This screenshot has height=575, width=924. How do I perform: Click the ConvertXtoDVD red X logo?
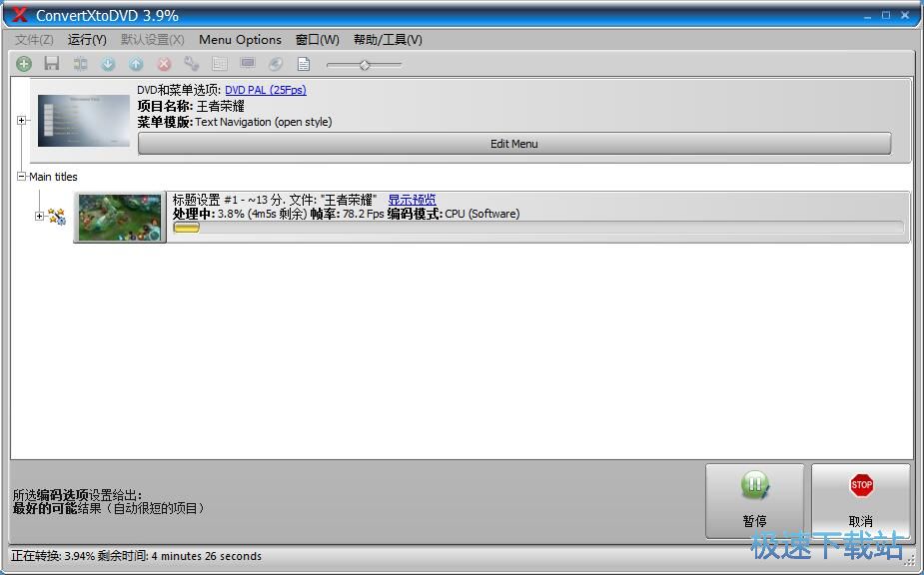pyautogui.click(x=20, y=15)
